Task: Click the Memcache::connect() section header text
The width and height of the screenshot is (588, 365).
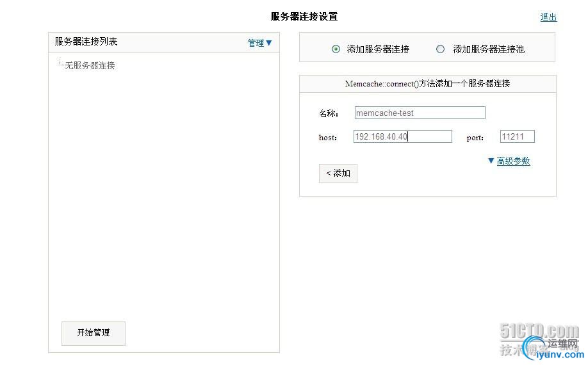Action: coord(427,84)
